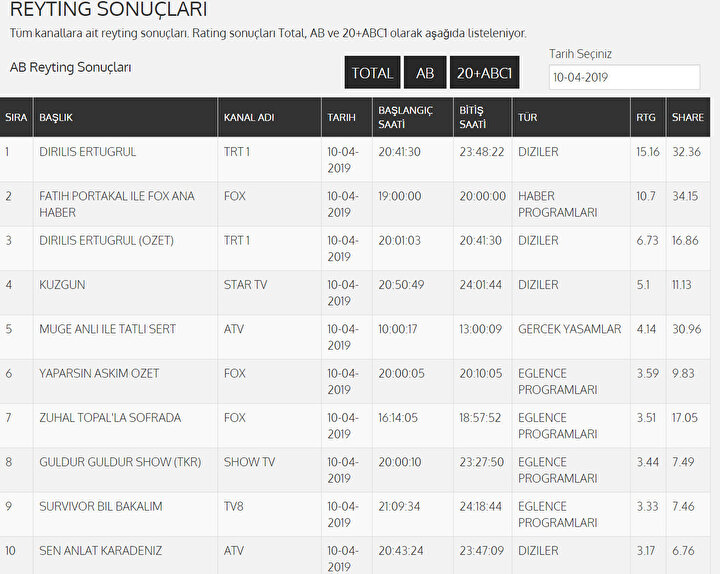Click the 7.49 share value

coord(683,462)
